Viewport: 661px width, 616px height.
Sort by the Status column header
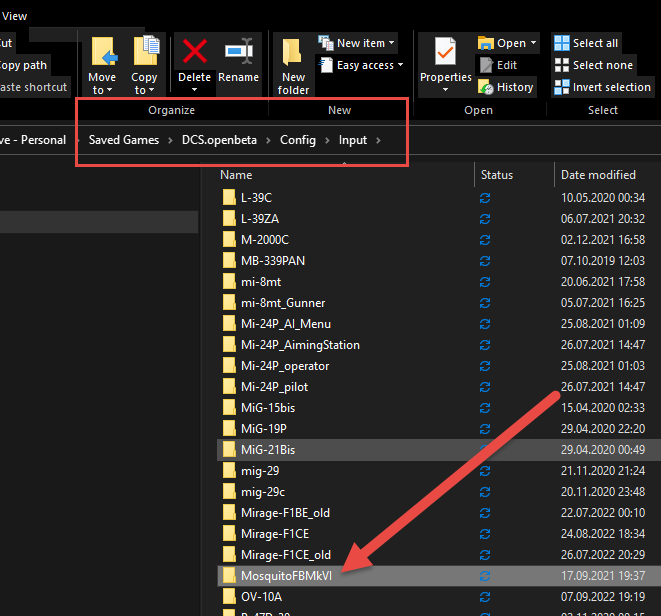(x=497, y=175)
